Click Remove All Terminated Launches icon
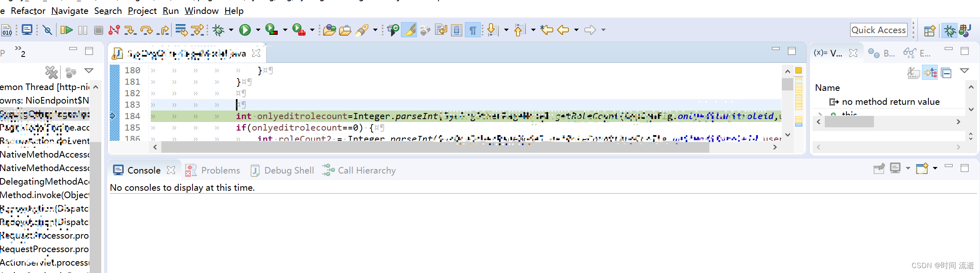This screenshot has width=980, height=273. tap(52, 72)
